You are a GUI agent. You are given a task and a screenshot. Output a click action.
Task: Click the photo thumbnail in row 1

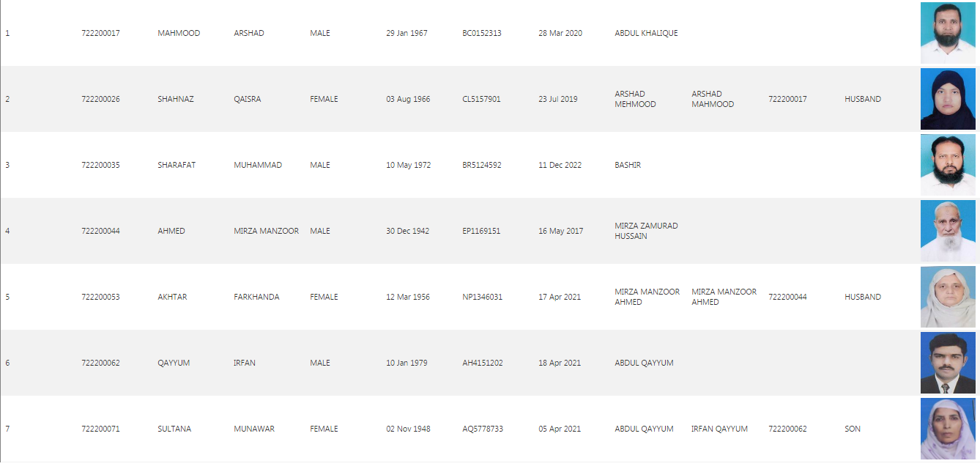(x=948, y=33)
